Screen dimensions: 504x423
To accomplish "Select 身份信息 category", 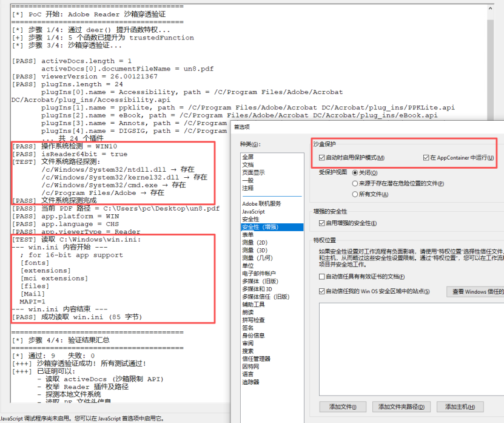I will [254, 336].
